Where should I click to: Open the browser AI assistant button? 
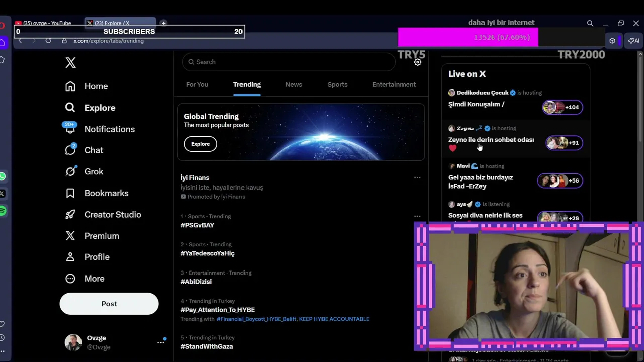pyautogui.click(x=634, y=41)
